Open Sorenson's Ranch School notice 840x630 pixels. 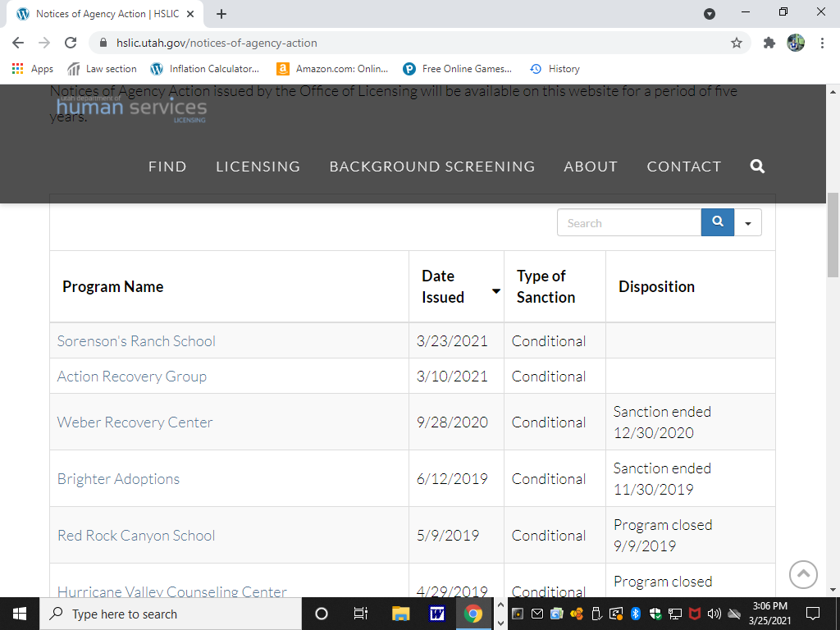pos(136,341)
